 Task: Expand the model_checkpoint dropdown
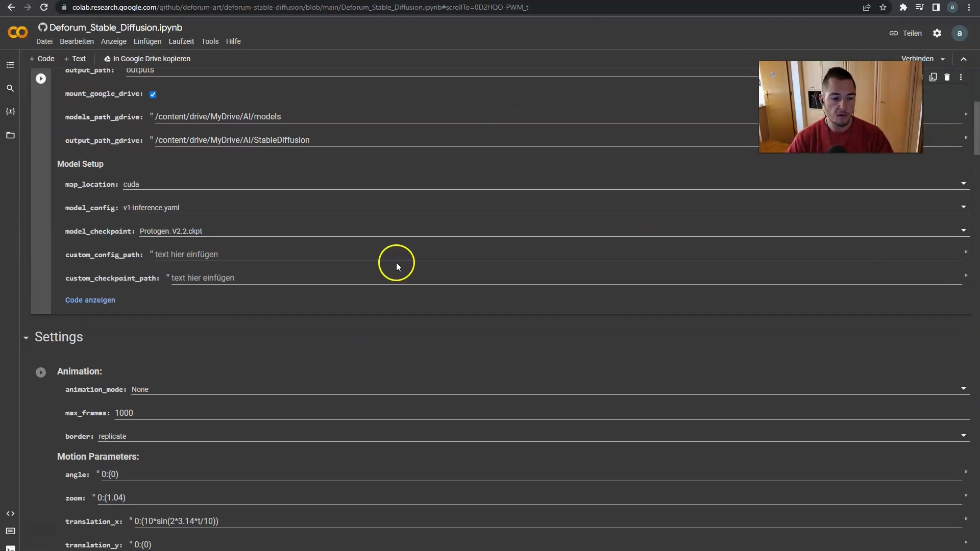(x=963, y=231)
